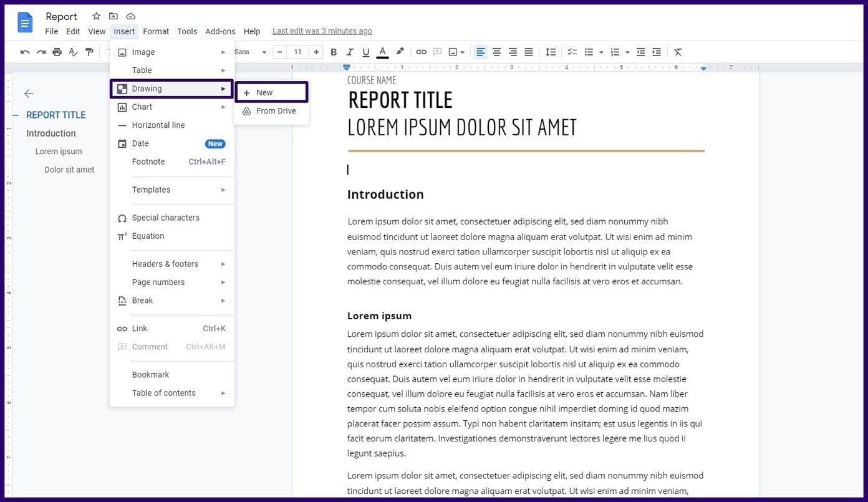The image size is (868, 502).
Task: Select center text alignment
Action: (x=497, y=52)
